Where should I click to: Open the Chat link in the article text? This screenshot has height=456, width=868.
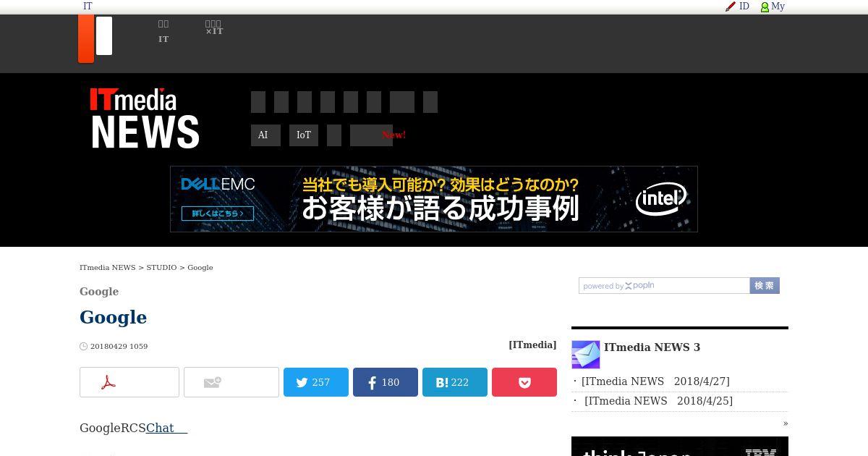click(x=166, y=428)
